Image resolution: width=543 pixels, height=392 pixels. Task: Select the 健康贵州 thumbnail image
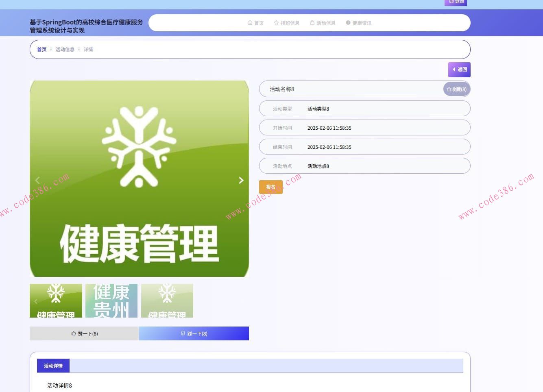pyautogui.click(x=111, y=301)
